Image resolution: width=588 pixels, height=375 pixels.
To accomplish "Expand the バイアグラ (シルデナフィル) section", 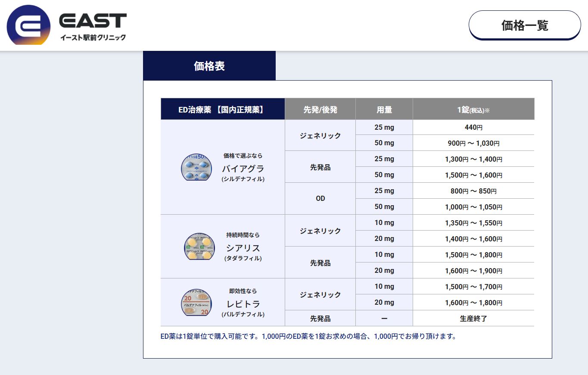I will click(243, 168).
